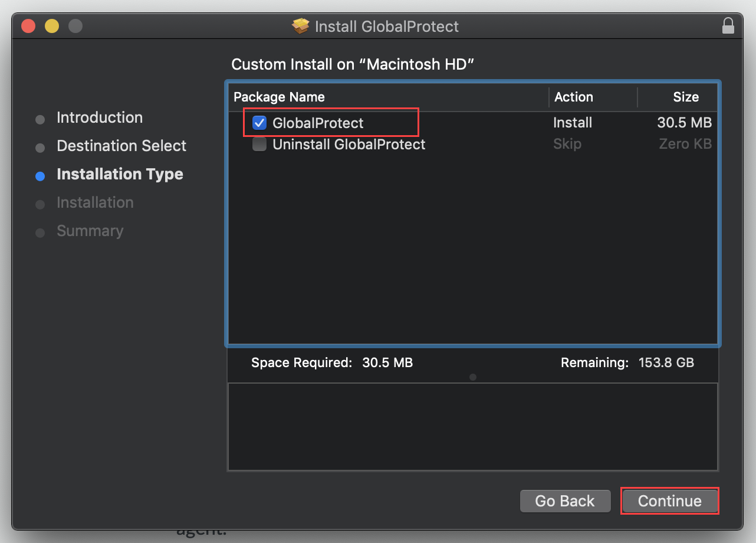Click the Remaining 153.8 GB text

(x=627, y=362)
